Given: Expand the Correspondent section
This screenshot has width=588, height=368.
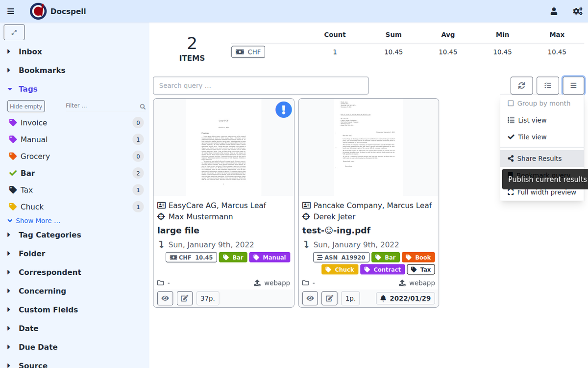Looking at the screenshot, I should point(49,272).
